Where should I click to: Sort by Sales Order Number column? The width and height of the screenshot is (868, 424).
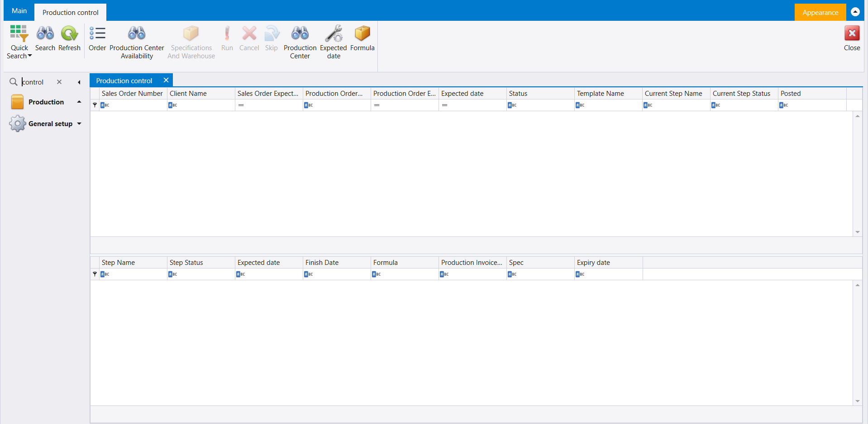tap(133, 94)
